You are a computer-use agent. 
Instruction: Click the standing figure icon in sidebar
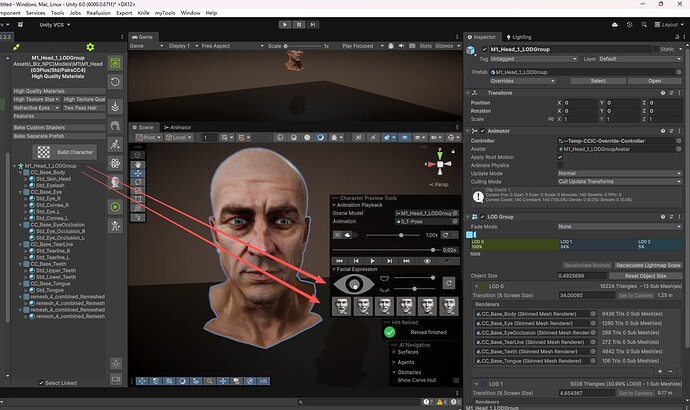(115, 226)
